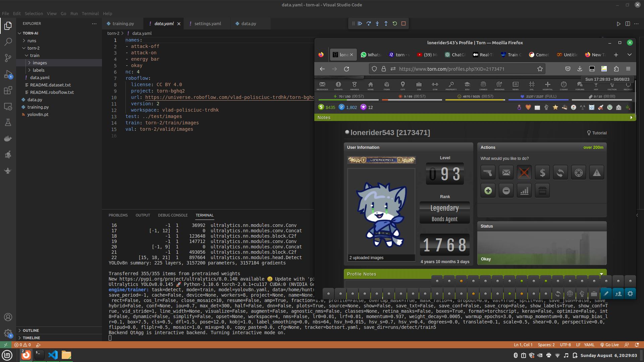Launch Files manager from the taskbar
Viewport: 644px width, 362px height.
point(66,355)
